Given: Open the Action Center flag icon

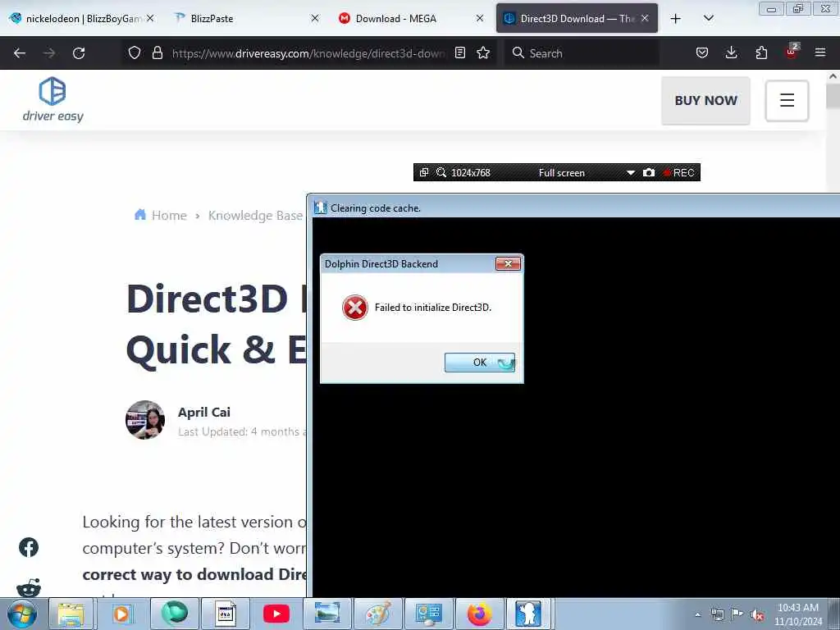Looking at the screenshot, I should (737, 614).
